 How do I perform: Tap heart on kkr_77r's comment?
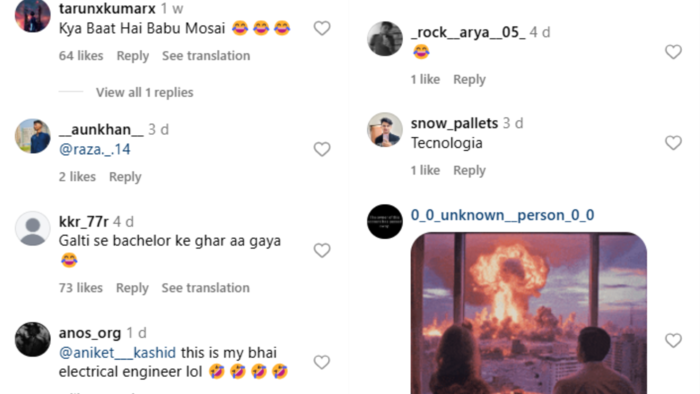(x=322, y=250)
